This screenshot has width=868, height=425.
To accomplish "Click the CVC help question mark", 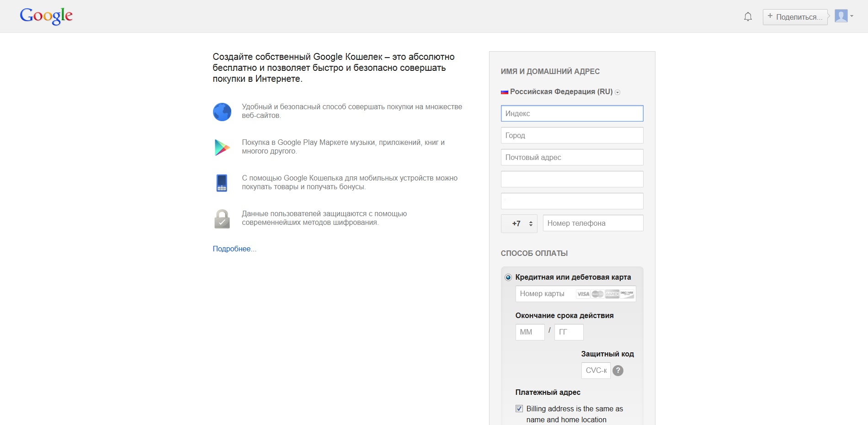I will pos(618,371).
